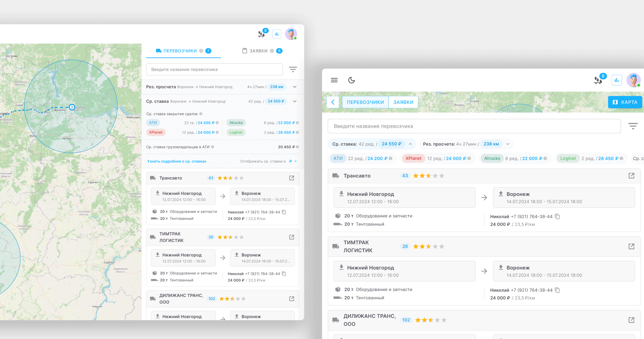644x339 pixels.
Task: Click info icon next to ПЕРЕВОЗЧИКИ tab
Action: [201, 51]
